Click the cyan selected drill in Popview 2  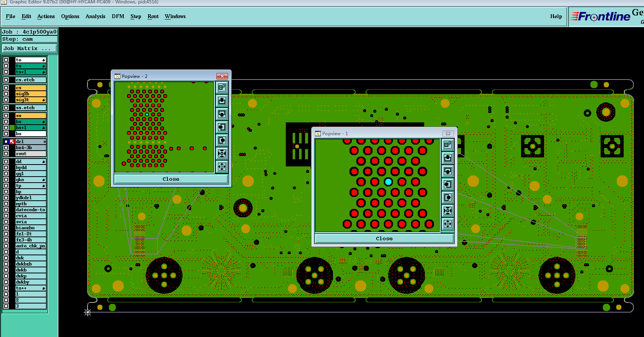point(147,114)
